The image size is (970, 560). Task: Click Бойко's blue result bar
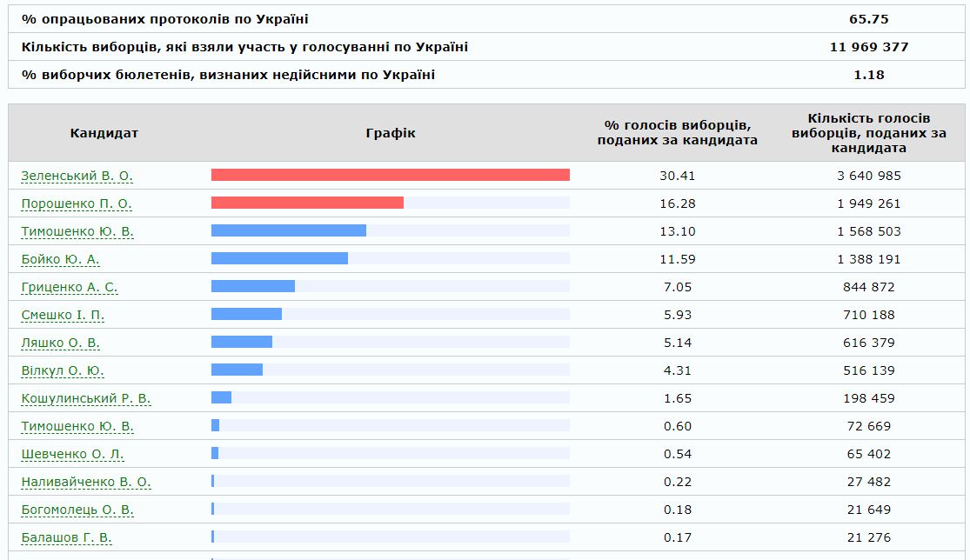point(279,258)
